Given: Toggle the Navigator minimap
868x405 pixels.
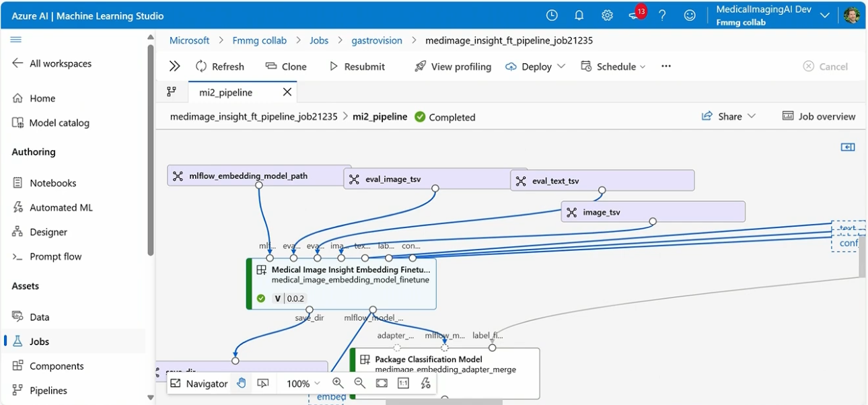Looking at the screenshot, I should tap(199, 383).
